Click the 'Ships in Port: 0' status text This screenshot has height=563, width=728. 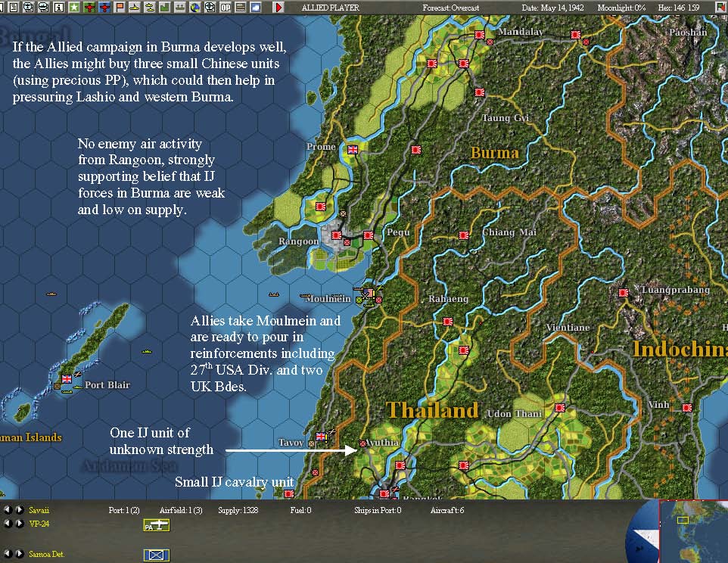pos(378,510)
